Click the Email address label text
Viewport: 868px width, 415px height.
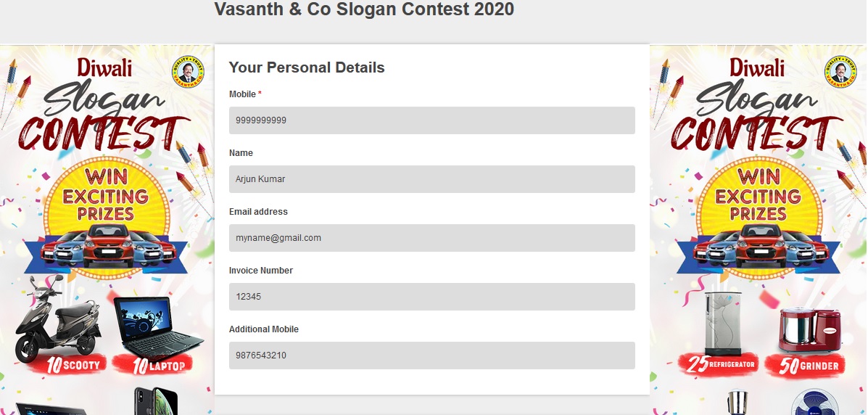pyautogui.click(x=258, y=212)
